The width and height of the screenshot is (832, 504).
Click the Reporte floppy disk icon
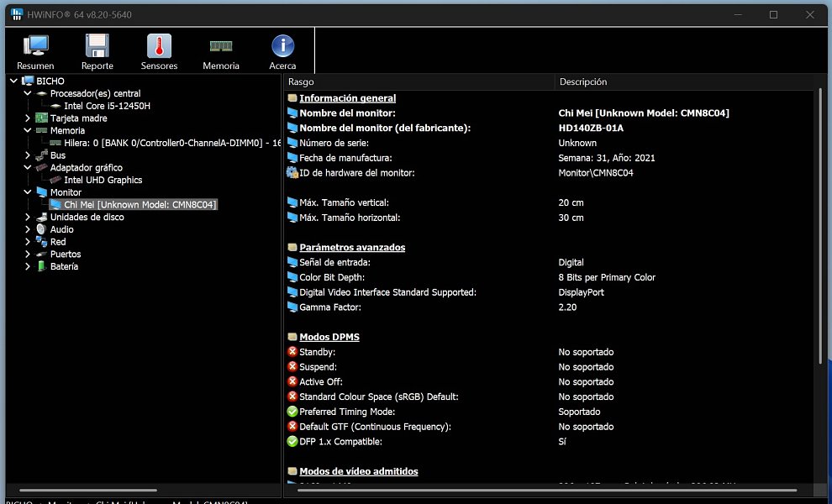(x=97, y=46)
